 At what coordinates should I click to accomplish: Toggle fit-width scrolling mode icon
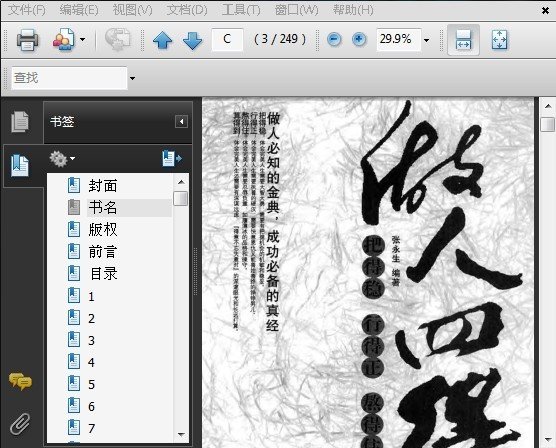[463, 39]
